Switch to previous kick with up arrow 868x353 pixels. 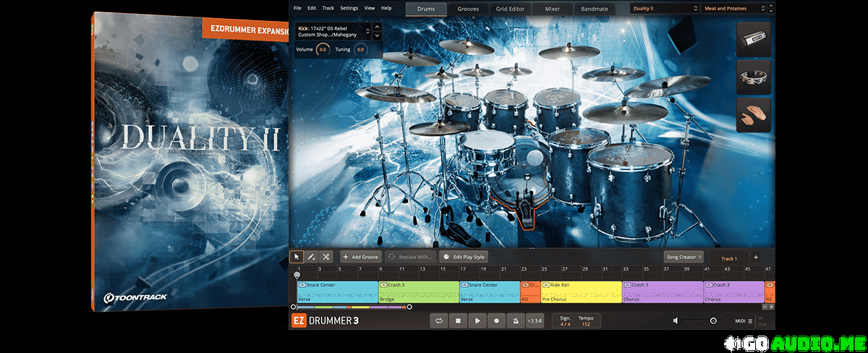pyautogui.click(x=376, y=27)
